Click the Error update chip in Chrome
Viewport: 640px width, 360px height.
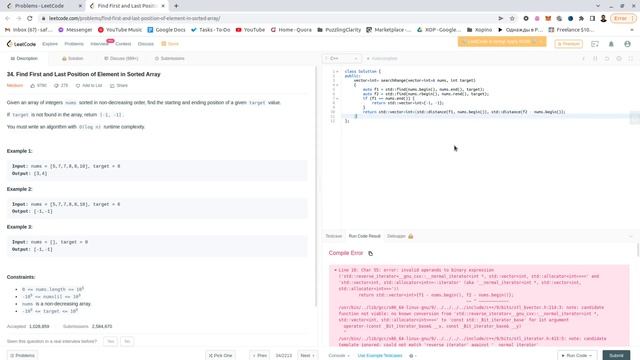[623, 18]
